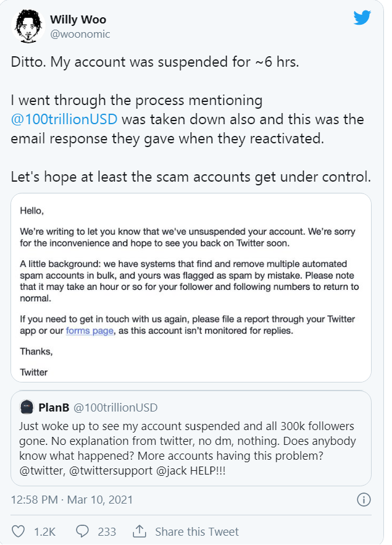Open the forms page link in email
Screen dimensions: 392x545
coord(89,331)
